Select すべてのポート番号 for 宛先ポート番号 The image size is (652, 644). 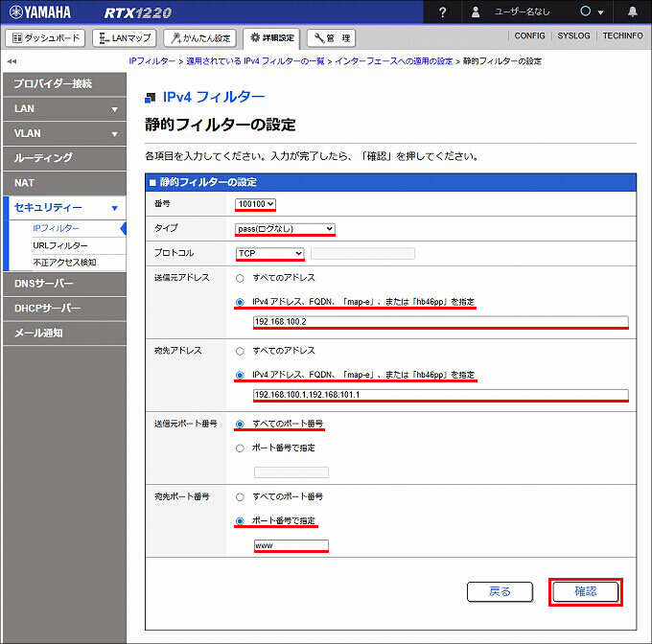(x=240, y=497)
